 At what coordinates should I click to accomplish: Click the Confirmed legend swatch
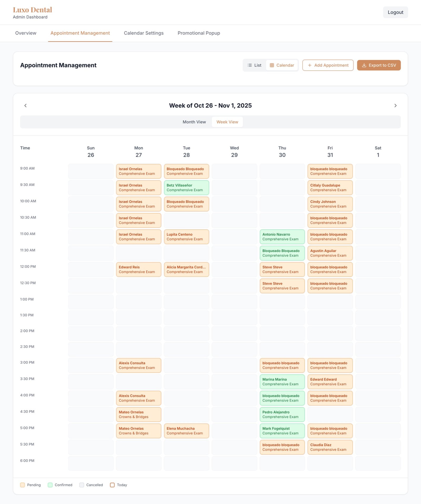click(49, 485)
